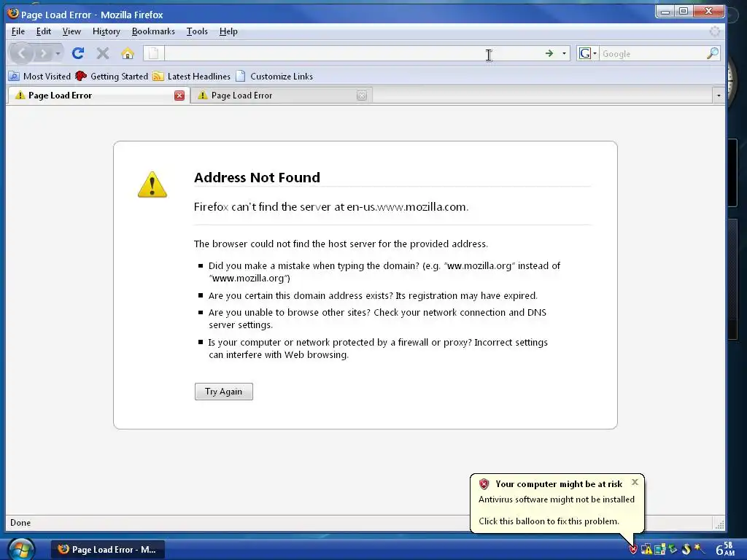
Task: Open the History menu
Action: (x=107, y=31)
